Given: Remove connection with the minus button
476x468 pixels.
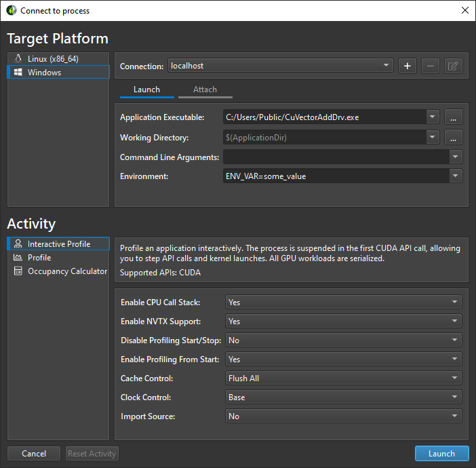Looking at the screenshot, I should click(430, 66).
